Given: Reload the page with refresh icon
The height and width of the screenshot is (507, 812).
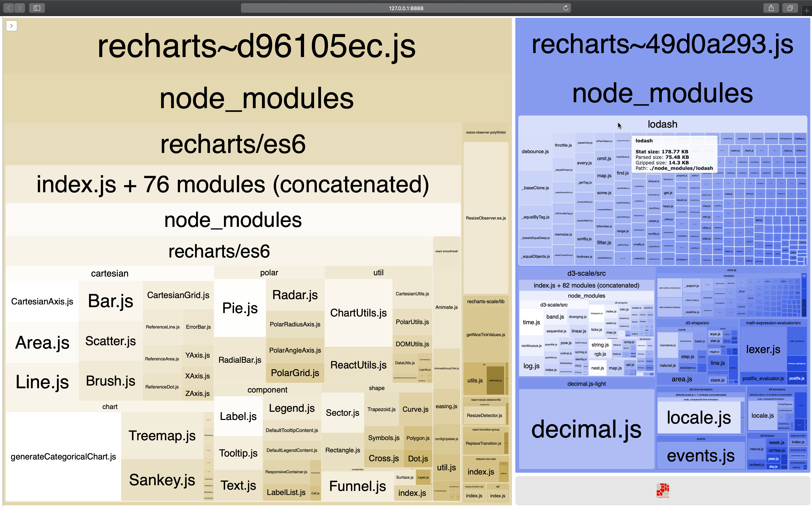Looking at the screenshot, I should [566, 8].
